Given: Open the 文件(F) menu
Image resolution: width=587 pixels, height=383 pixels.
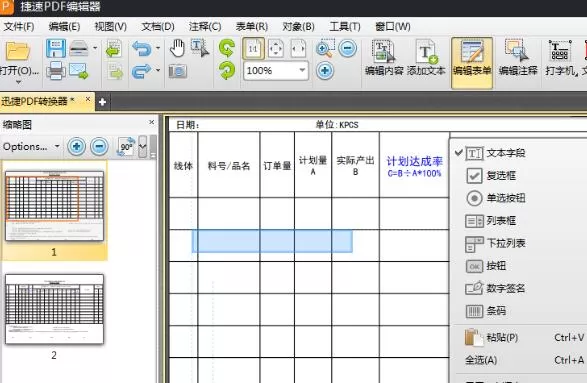Looking at the screenshot, I should [18, 27].
